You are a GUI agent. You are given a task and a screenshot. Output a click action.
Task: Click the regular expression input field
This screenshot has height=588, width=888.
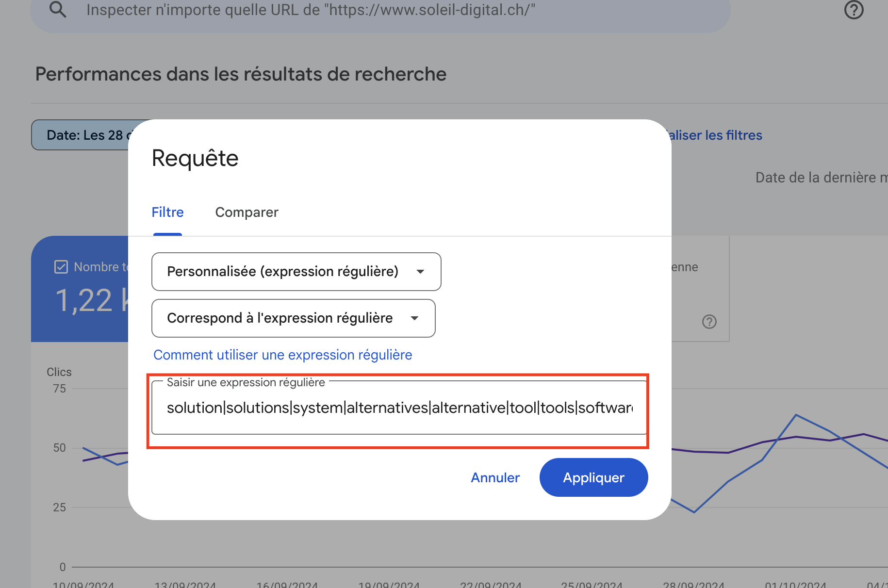pos(399,408)
